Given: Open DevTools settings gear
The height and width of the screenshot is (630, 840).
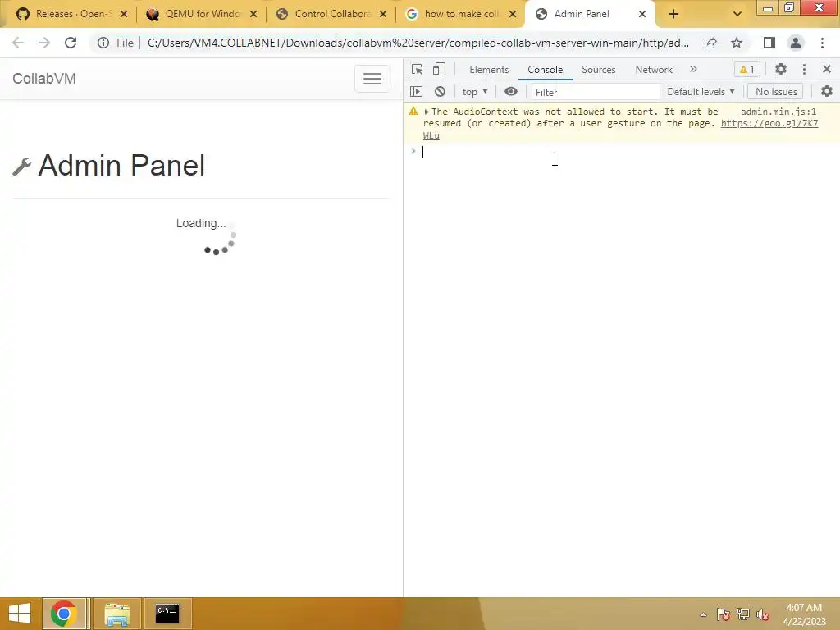Looking at the screenshot, I should (781, 69).
